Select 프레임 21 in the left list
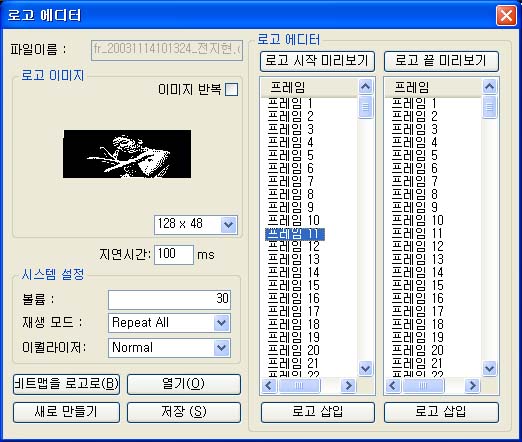This screenshot has width=522, height=442. tap(294, 363)
